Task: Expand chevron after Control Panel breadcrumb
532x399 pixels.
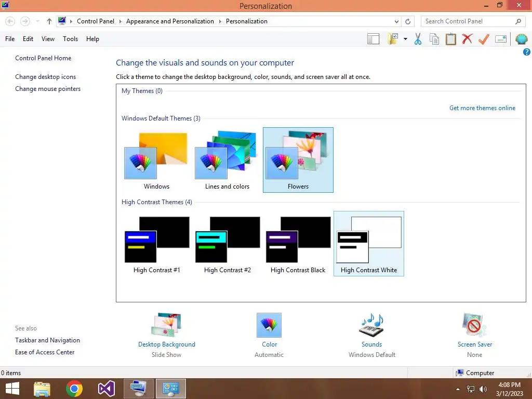Action: click(120, 21)
